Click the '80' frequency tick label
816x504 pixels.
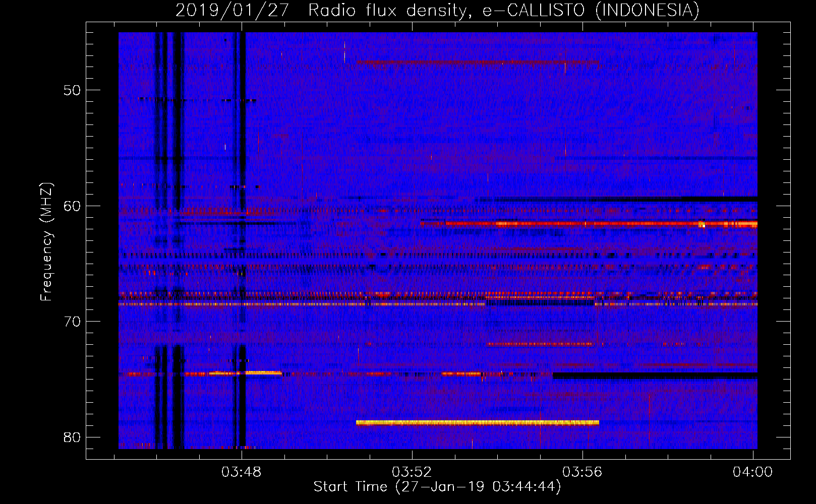pyautogui.click(x=72, y=437)
